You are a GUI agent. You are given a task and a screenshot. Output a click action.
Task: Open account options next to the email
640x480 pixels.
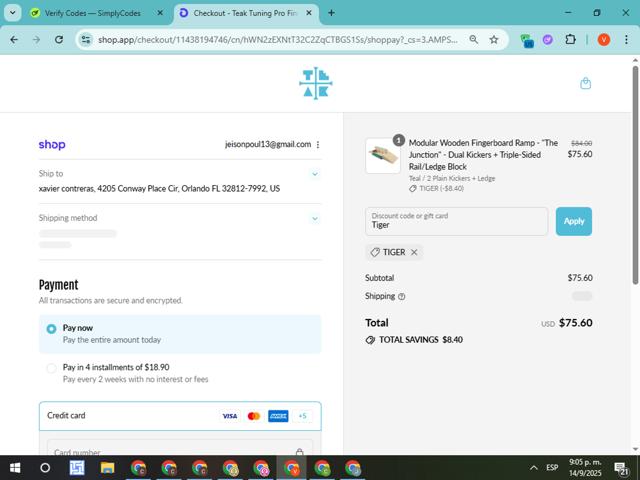click(x=318, y=144)
